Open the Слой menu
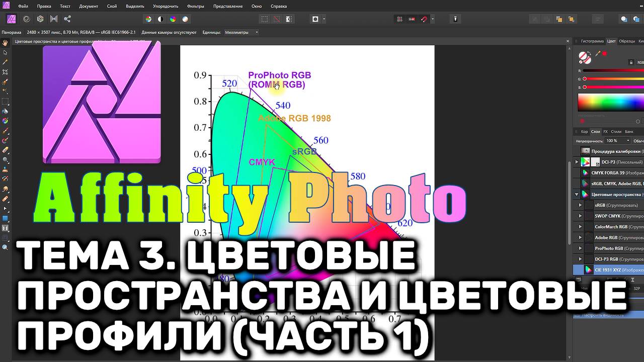This screenshot has width=644, height=362. 112,6
